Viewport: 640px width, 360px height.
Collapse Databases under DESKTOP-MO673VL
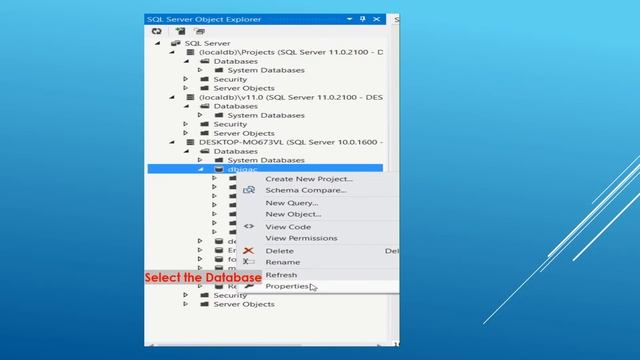click(187, 151)
